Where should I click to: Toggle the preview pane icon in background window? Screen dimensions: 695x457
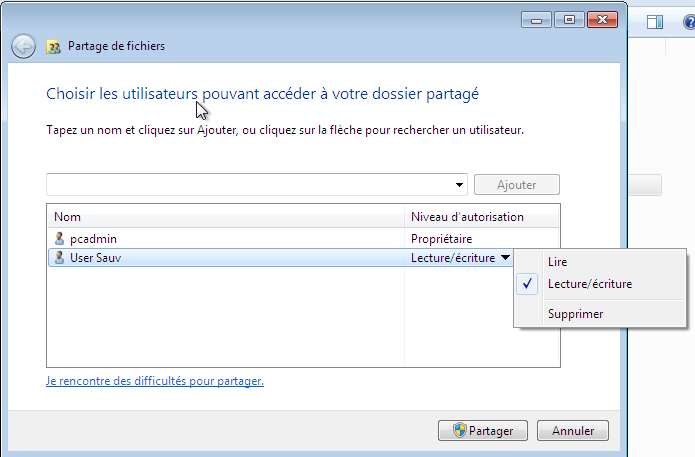coord(655,22)
